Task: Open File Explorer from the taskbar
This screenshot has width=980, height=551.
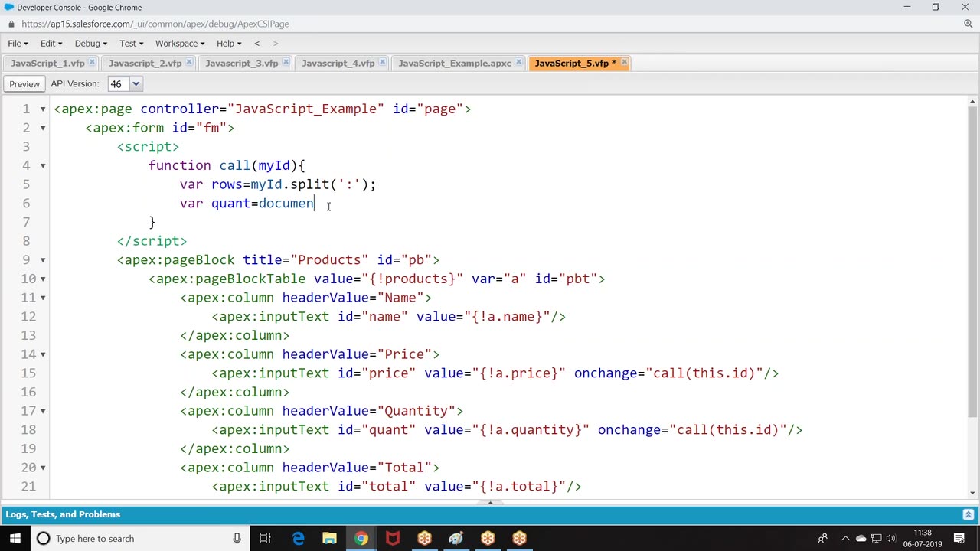Action: (x=329, y=538)
